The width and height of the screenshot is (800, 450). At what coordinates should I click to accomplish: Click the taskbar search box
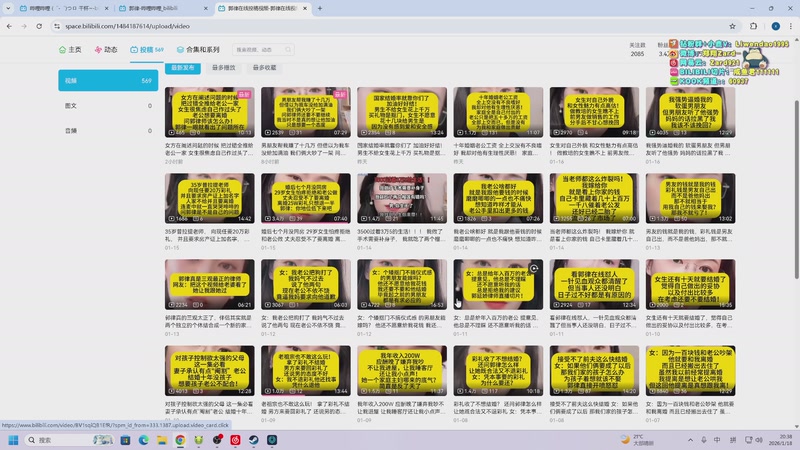[70, 440]
